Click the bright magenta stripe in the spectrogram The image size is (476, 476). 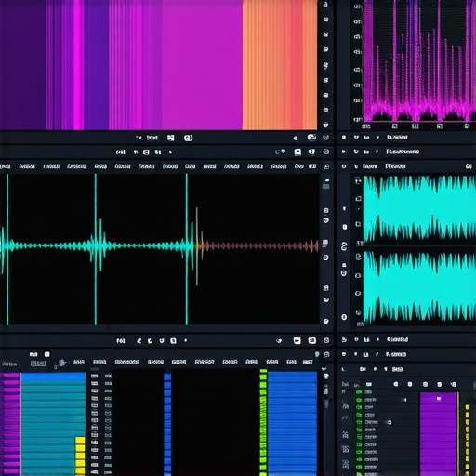(x=78, y=65)
